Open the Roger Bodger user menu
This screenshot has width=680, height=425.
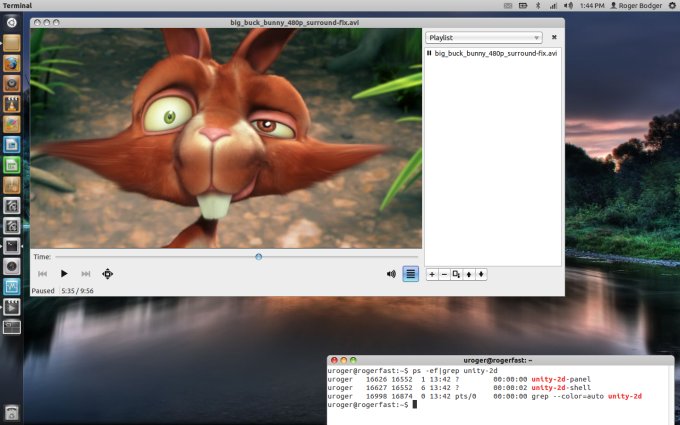pos(636,6)
